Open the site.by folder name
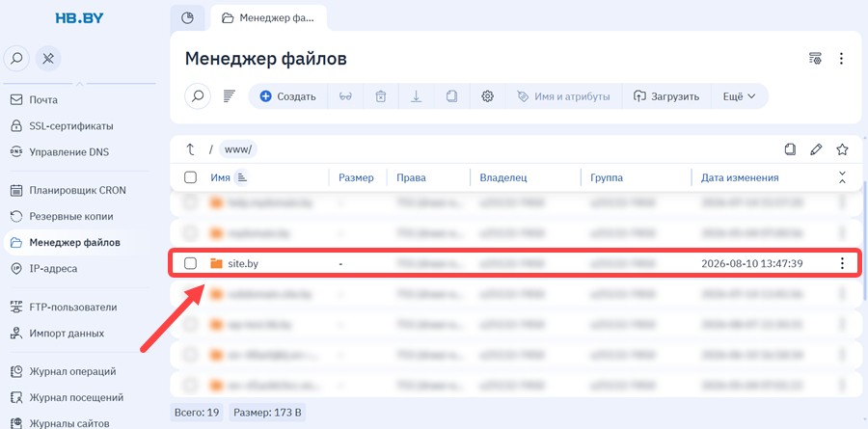The image size is (868, 429). tap(243, 263)
